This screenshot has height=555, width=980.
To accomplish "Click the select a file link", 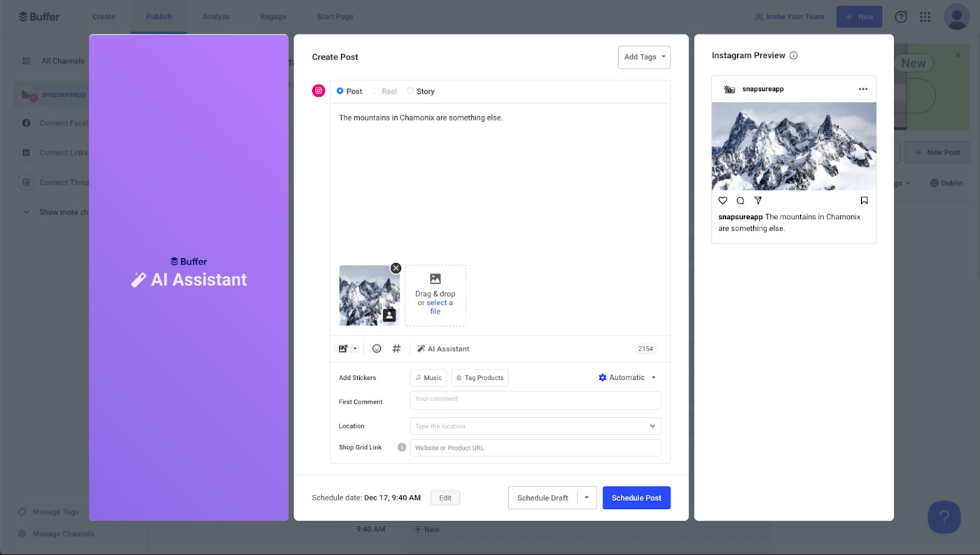I will (439, 307).
